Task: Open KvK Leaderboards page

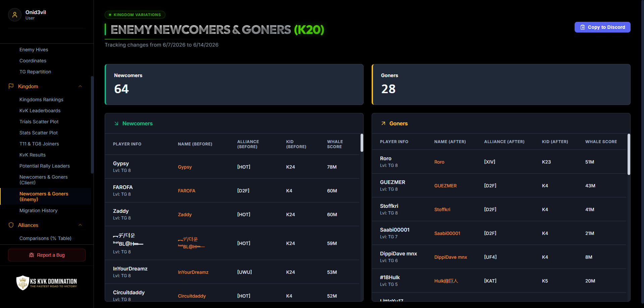Action: click(x=40, y=111)
